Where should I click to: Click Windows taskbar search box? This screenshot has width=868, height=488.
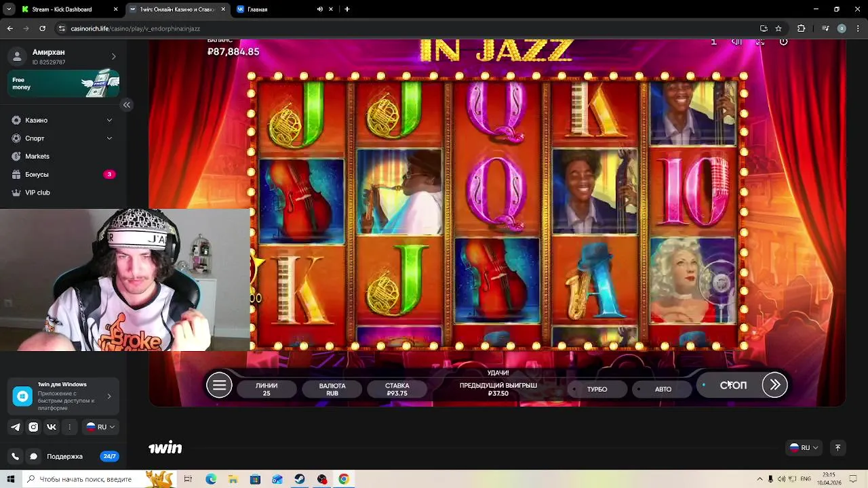point(99,479)
